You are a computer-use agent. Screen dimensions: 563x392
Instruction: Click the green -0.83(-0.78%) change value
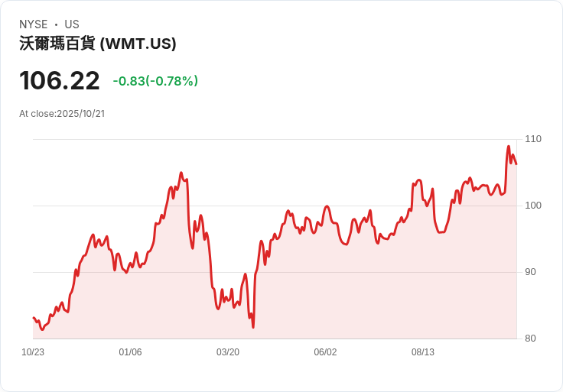(x=155, y=81)
